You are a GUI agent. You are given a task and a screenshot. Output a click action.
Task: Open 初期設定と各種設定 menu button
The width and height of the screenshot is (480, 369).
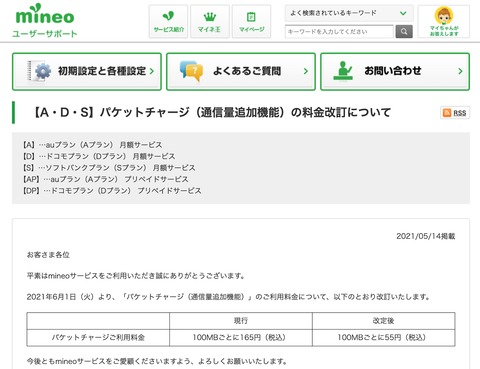[x=87, y=71]
